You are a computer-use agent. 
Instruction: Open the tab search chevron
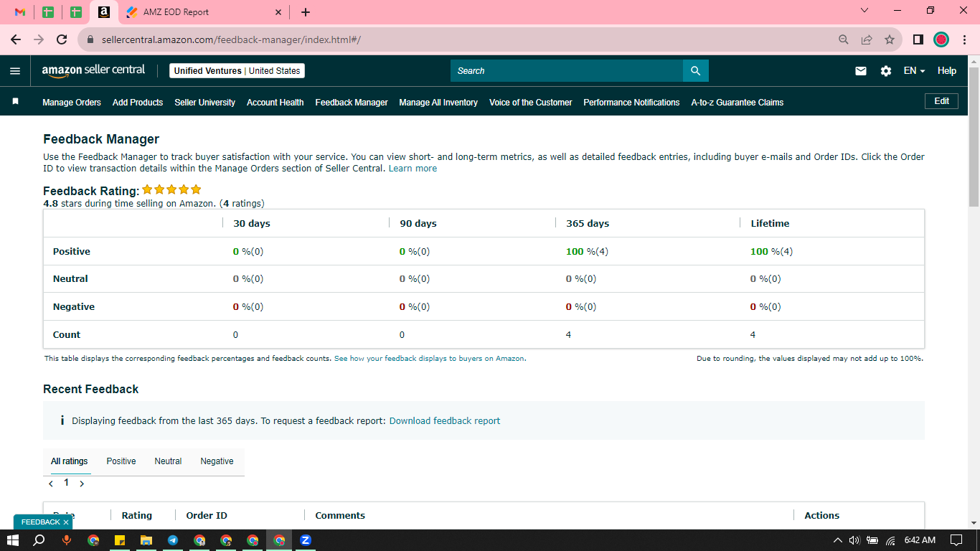pos(864,11)
